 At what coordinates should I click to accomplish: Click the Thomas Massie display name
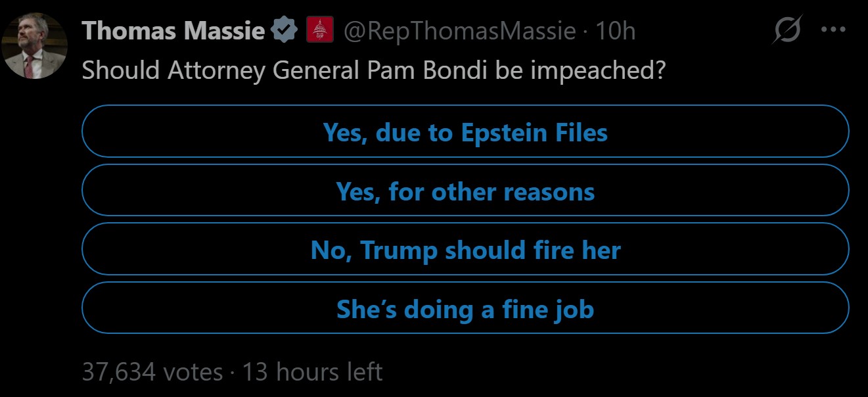[173, 31]
